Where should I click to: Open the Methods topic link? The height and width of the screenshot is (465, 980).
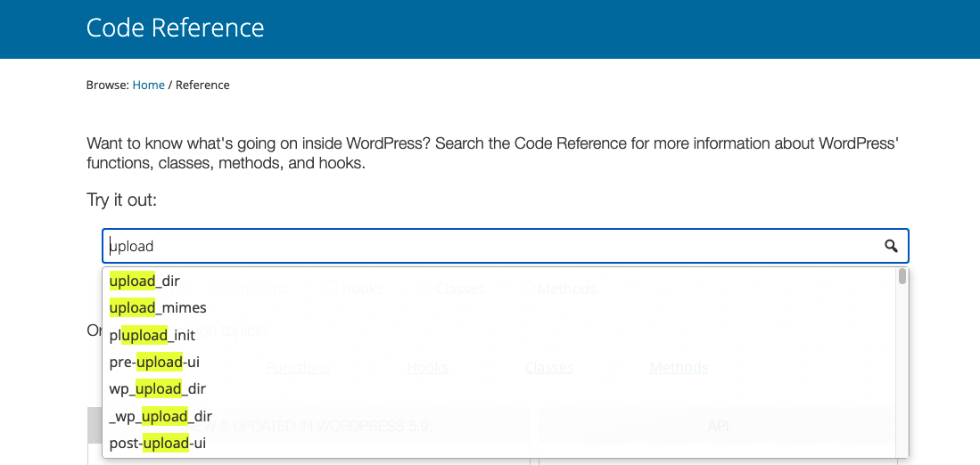click(x=679, y=367)
